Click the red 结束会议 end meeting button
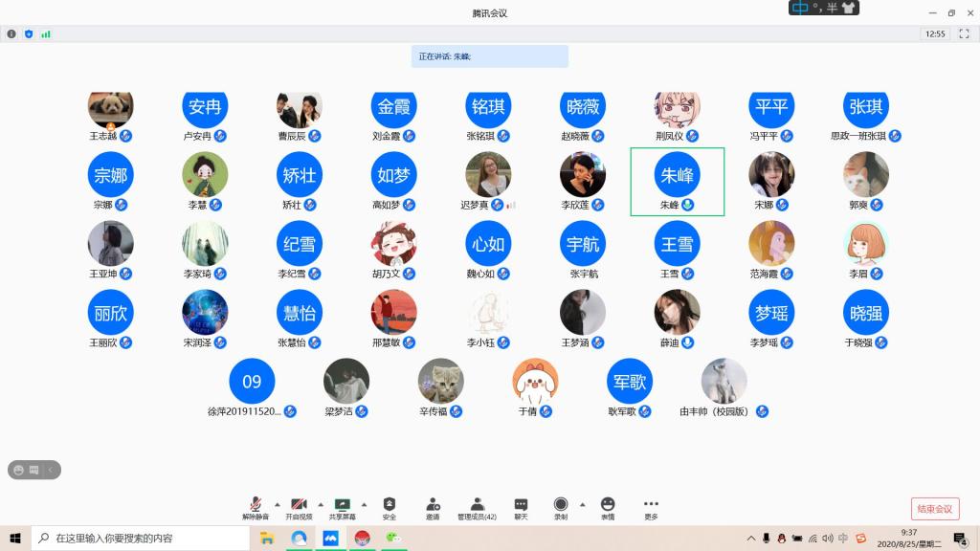Image resolution: width=980 pixels, height=551 pixels. pos(934,509)
